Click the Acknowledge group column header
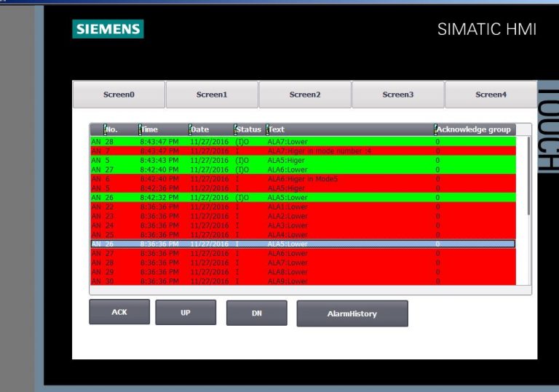This screenshot has height=392, width=559. pyautogui.click(x=473, y=129)
